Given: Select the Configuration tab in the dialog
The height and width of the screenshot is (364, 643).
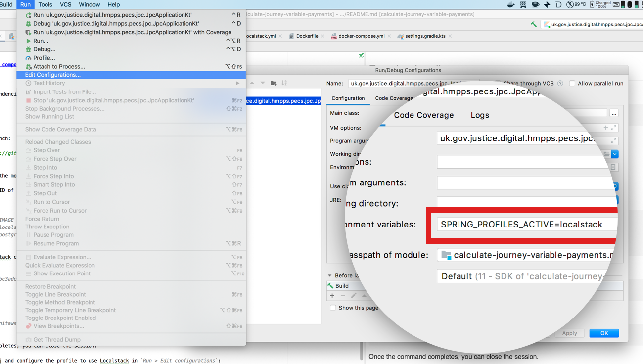Looking at the screenshot, I should click(348, 98).
